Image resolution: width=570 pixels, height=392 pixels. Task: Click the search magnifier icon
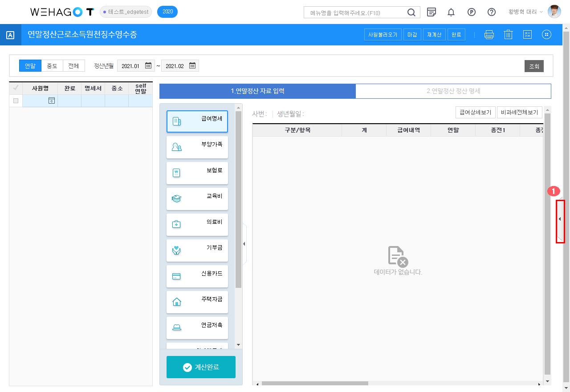[x=411, y=12]
